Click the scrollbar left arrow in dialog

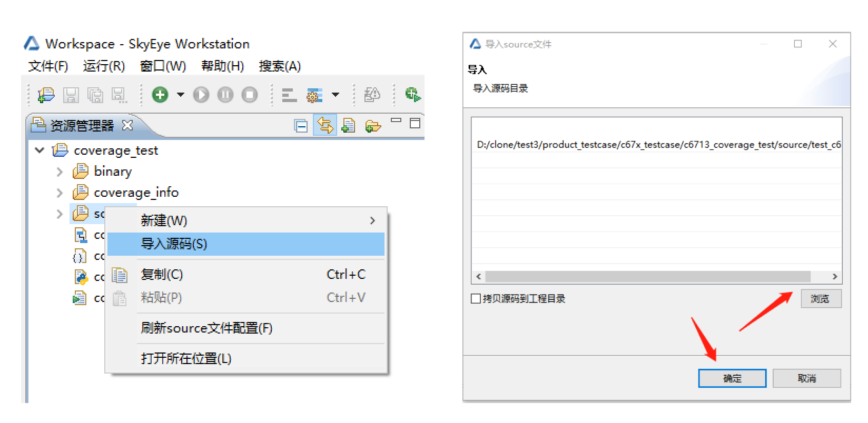tap(478, 277)
